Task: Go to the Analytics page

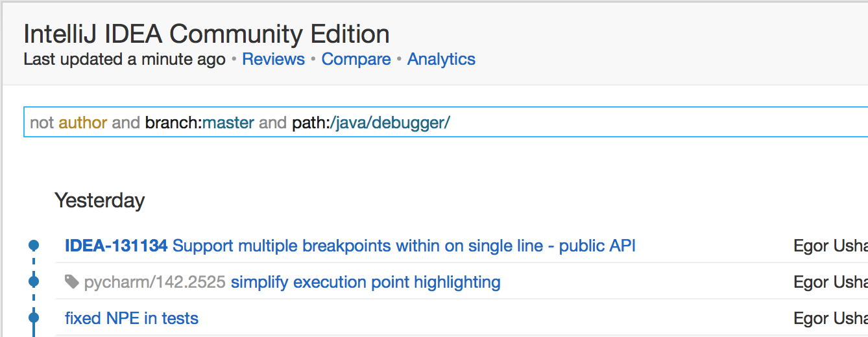Action: (x=441, y=59)
